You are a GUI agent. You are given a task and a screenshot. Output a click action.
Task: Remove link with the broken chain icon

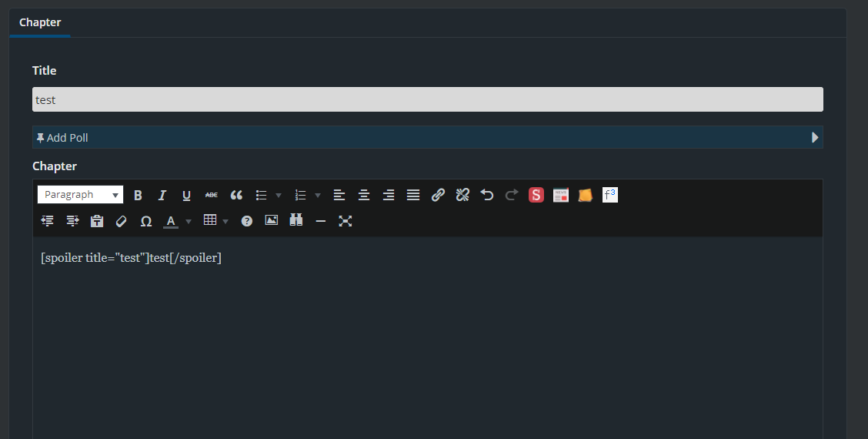462,196
